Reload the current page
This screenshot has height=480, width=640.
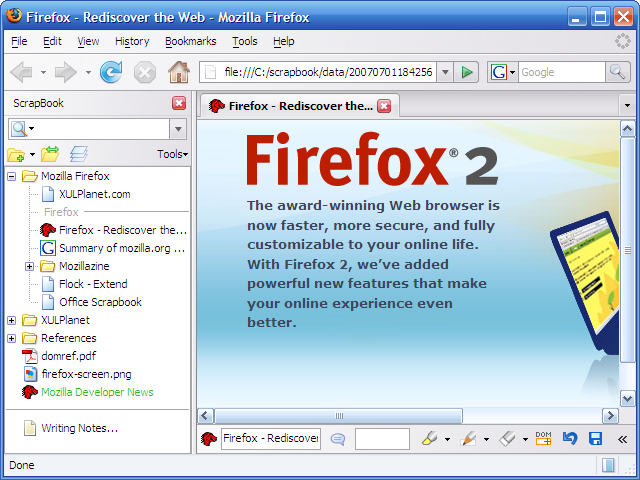[111, 72]
